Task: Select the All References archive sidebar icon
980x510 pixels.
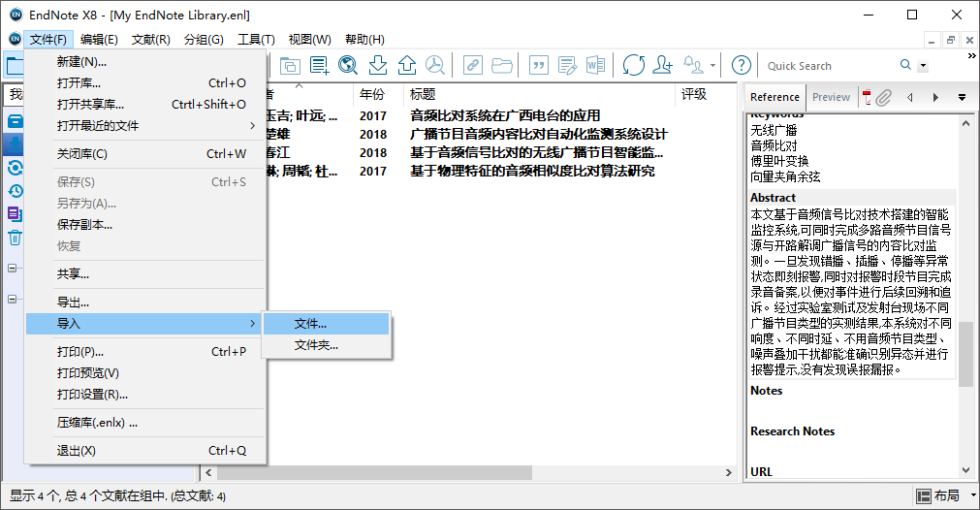Action: (x=15, y=121)
